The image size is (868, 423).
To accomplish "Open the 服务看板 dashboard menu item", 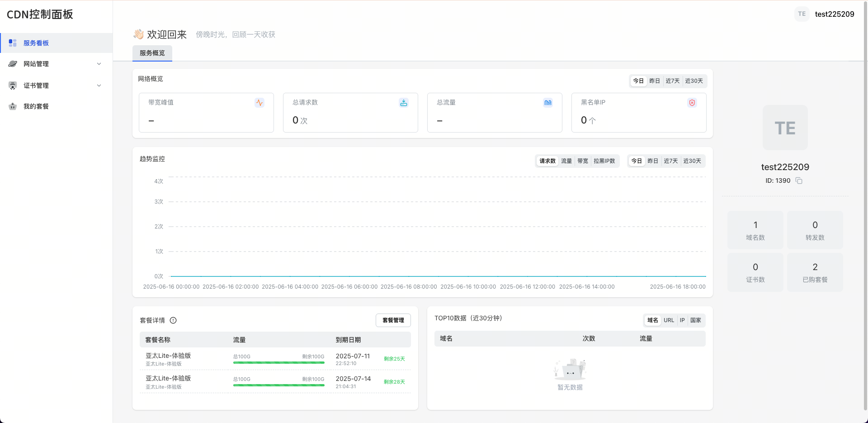I will (x=36, y=43).
